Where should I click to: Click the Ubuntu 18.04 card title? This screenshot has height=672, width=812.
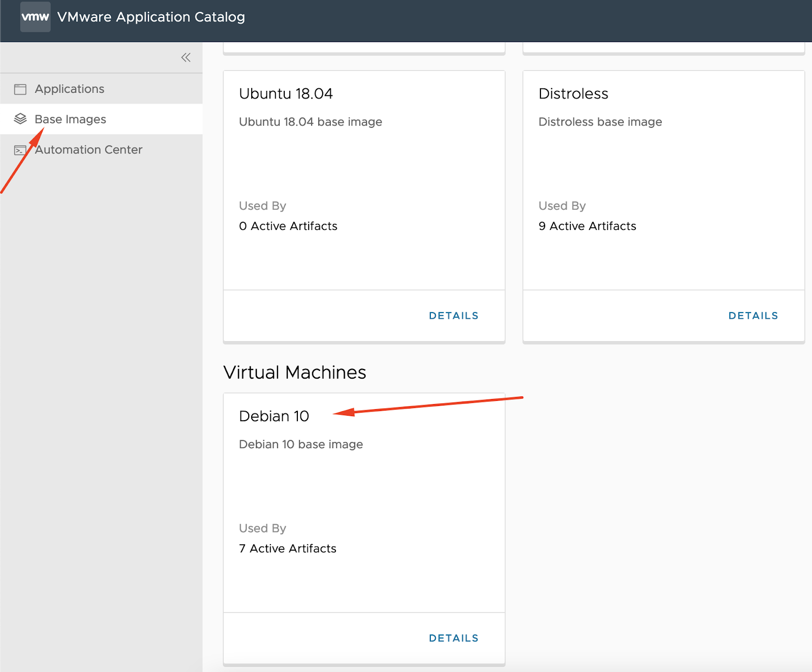286,93
